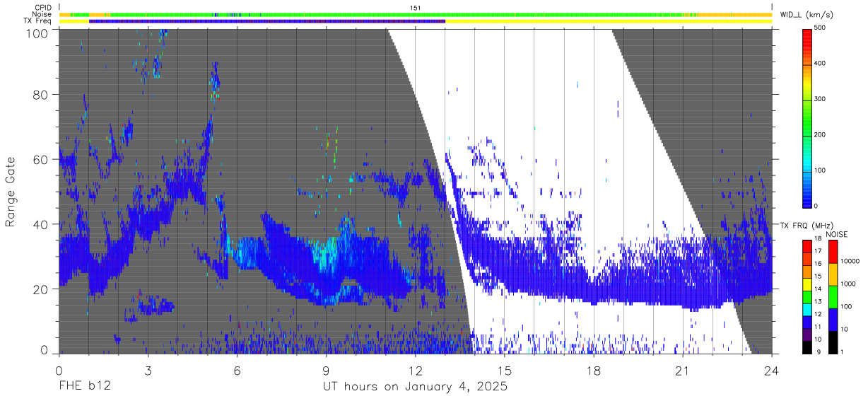Select the red 17-18 MHz swatch
The image size is (868, 401).
(807, 247)
